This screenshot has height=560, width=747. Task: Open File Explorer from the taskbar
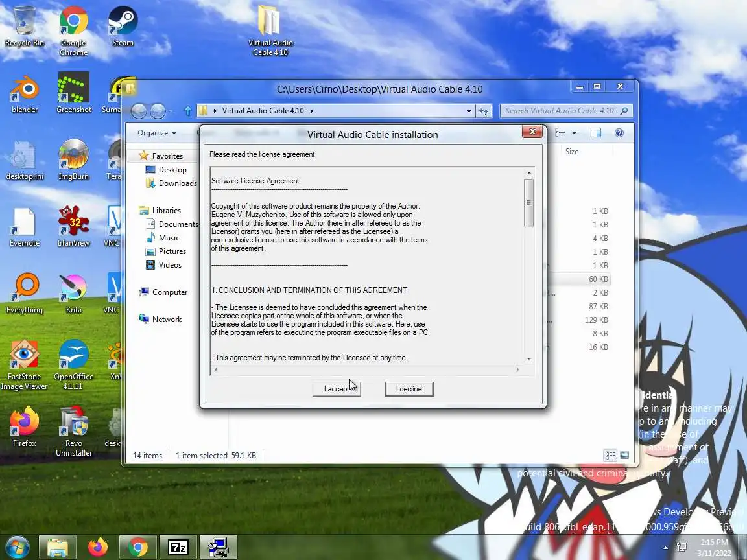tap(57, 547)
